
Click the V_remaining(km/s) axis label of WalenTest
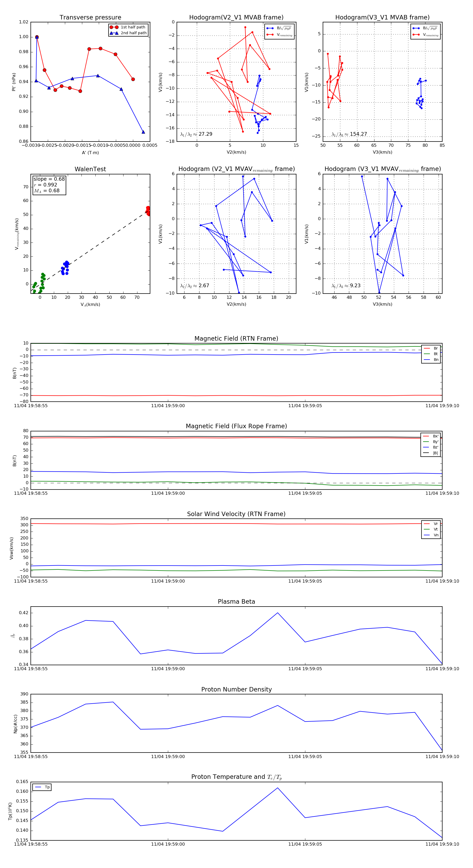[x=17, y=234]
